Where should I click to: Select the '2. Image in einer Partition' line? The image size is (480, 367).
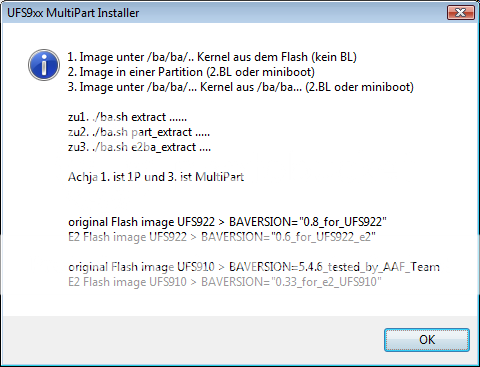click(x=191, y=72)
